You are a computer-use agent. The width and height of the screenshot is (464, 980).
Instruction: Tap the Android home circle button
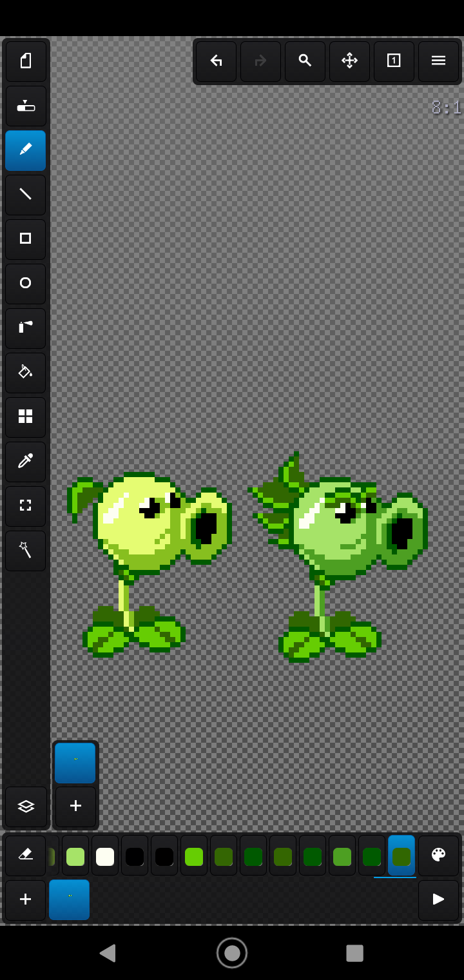tap(232, 953)
